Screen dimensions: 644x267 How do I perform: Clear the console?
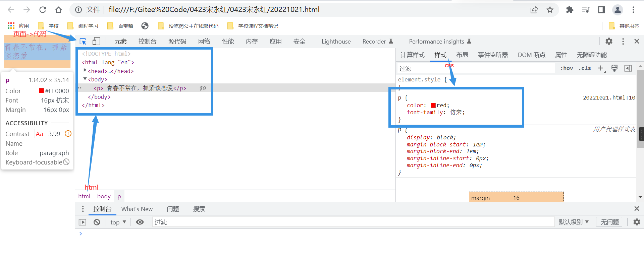pos(97,222)
